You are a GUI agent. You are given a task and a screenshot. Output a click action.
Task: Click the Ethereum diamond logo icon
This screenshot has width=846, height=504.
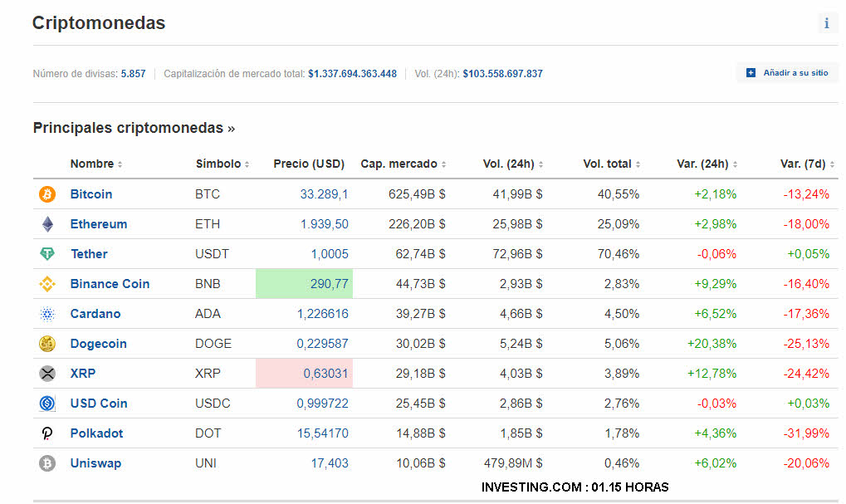point(47,224)
